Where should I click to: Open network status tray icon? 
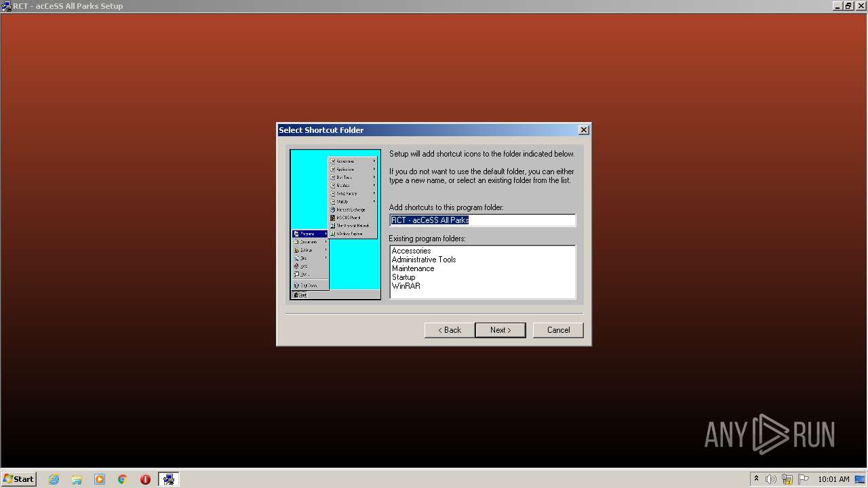tap(787, 479)
